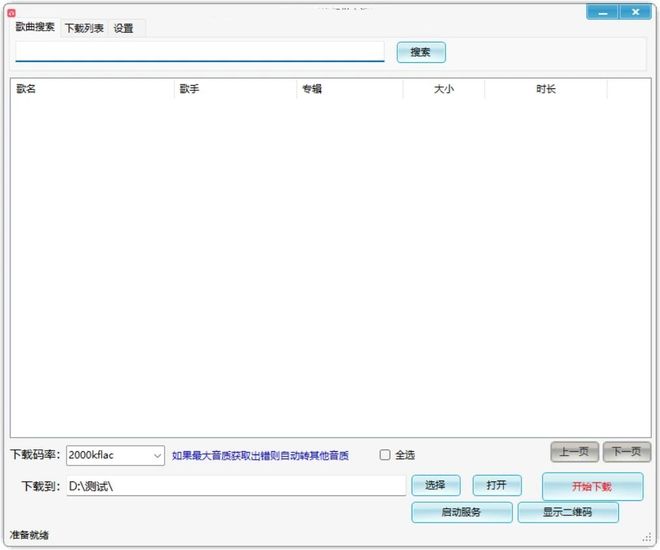The width and height of the screenshot is (660, 550).
Task: Start downloading with 开始下载 button
Action: (593, 486)
